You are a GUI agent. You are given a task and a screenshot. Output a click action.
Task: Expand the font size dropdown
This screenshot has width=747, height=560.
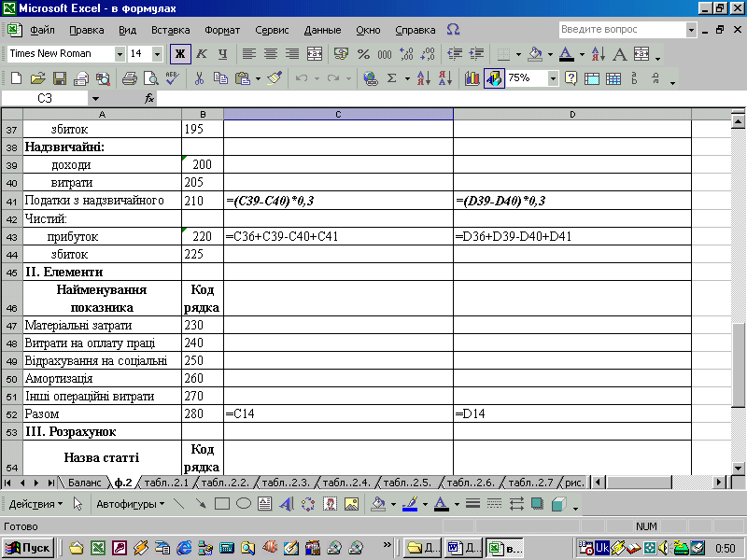(157, 54)
